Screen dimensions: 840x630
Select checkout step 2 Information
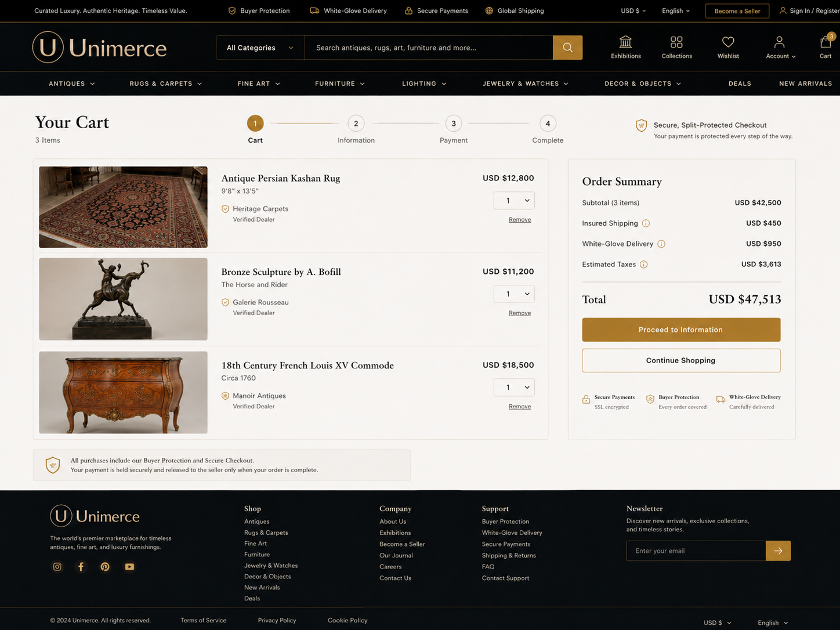coord(356,130)
